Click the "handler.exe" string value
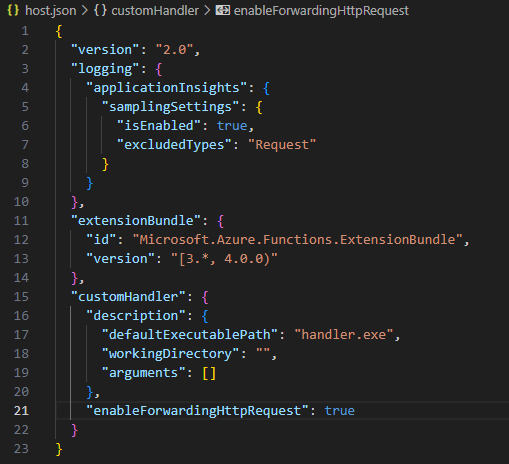 pyautogui.click(x=344, y=335)
